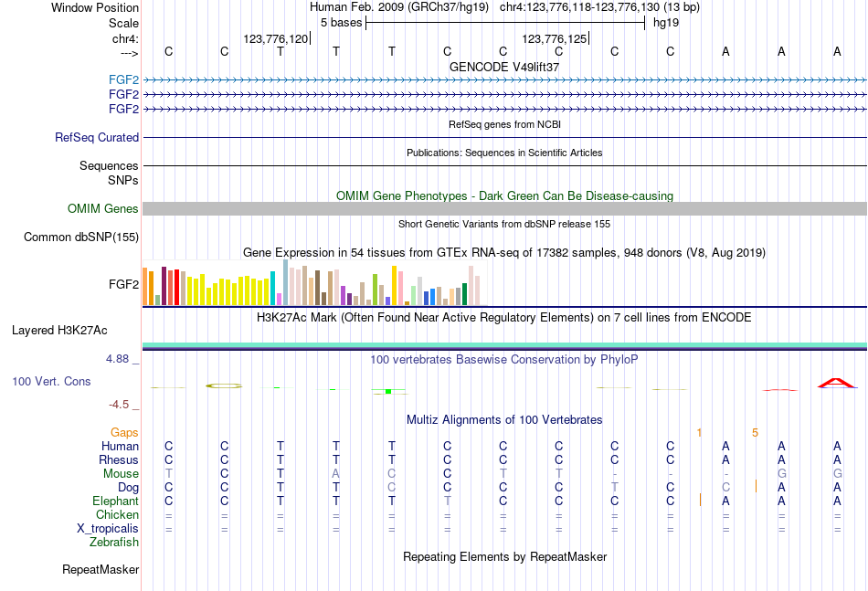868x591 pixels.
Task: Click the orange Gaps label
Action: [124, 433]
